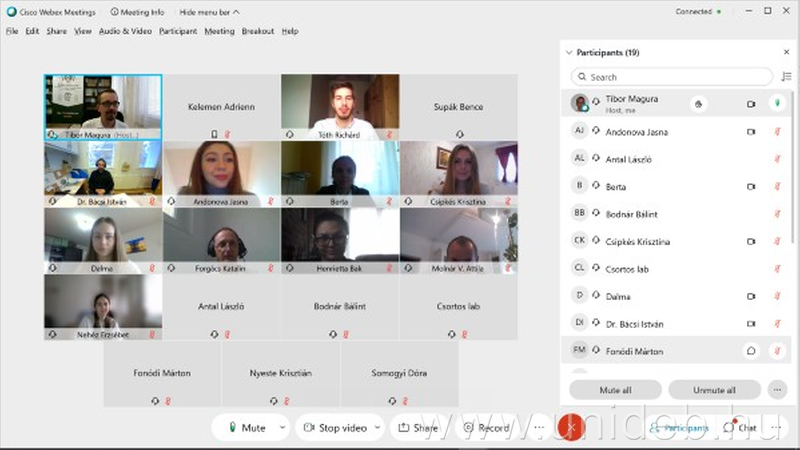Click Andonova Jasna's camera icon in list
800x450 pixels.
pos(751,132)
